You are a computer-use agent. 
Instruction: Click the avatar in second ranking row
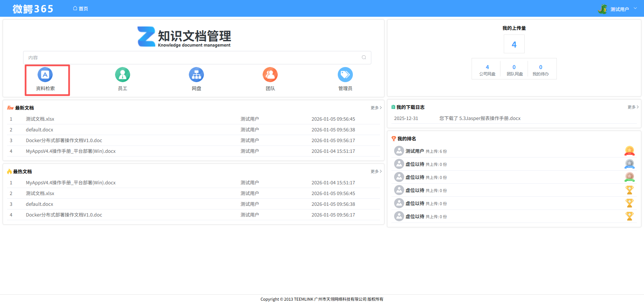click(399, 164)
